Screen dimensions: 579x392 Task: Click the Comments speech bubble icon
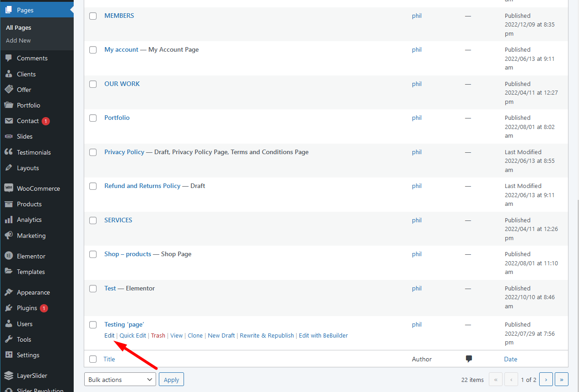tap(9, 58)
